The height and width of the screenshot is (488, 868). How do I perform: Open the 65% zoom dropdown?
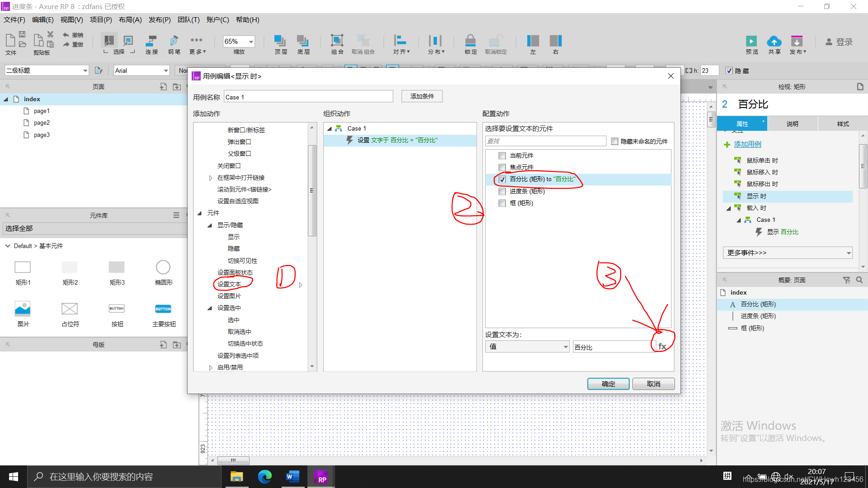(x=251, y=42)
